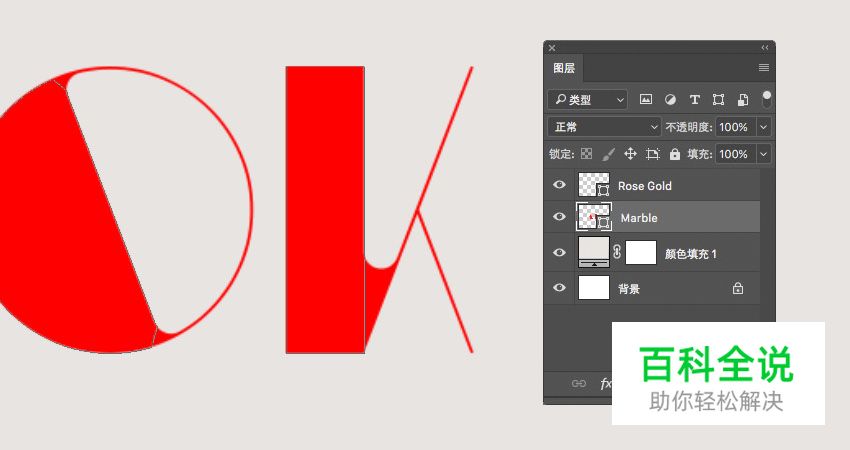Click the smart object filter icon

742,100
